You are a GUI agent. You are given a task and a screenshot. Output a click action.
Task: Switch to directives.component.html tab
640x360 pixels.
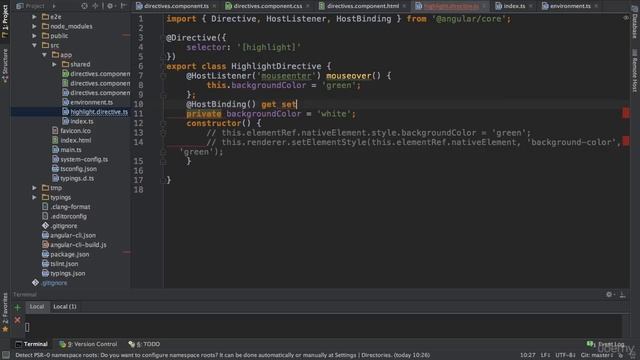(x=362, y=6)
